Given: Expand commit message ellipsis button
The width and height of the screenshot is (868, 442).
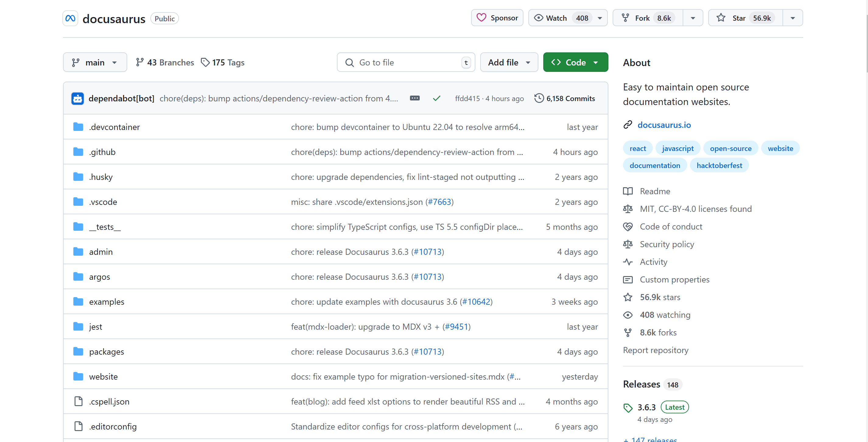Looking at the screenshot, I should (415, 98).
